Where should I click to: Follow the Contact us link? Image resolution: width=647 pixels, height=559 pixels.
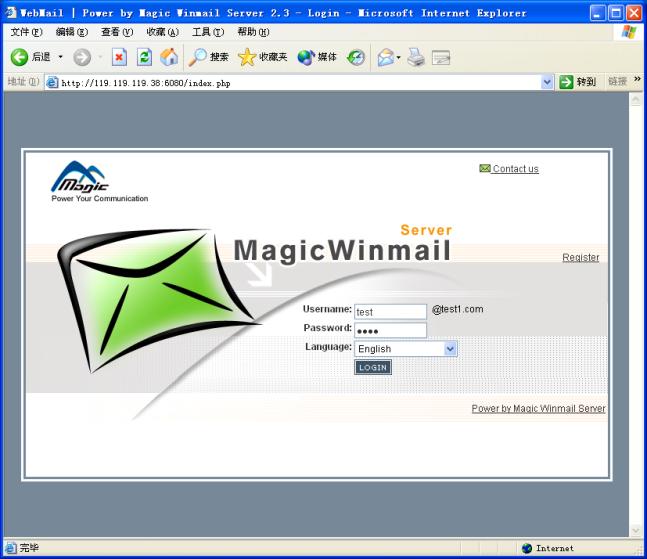pyautogui.click(x=515, y=169)
